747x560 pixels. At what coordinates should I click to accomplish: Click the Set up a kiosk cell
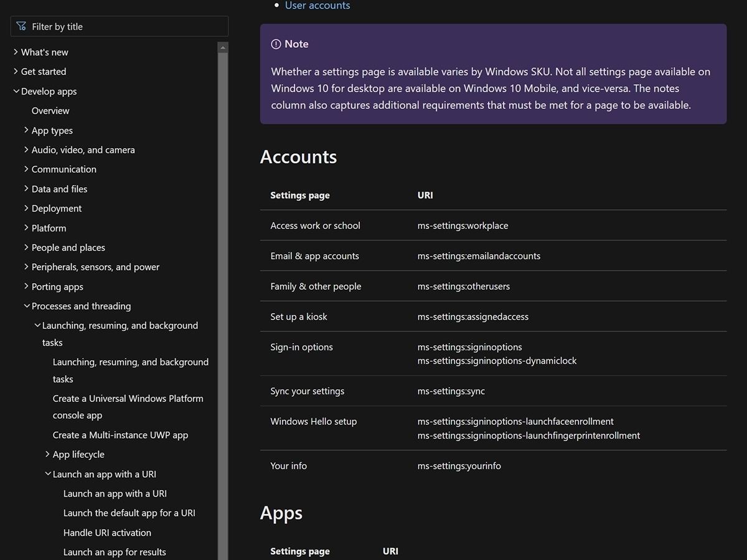point(299,317)
